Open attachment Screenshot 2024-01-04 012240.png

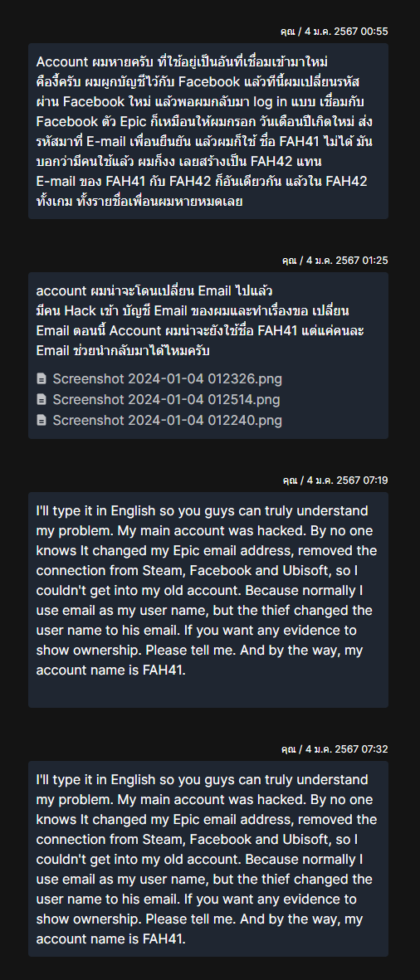coord(167,421)
